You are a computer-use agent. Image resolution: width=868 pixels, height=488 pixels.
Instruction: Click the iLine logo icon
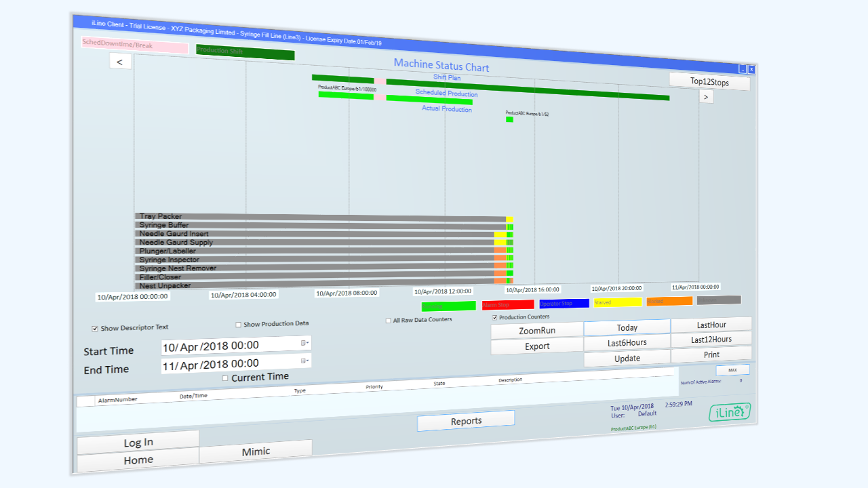tap(729, 411)
